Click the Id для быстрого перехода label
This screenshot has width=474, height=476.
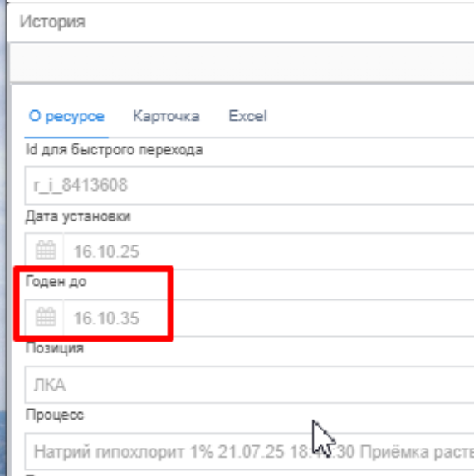point(114,149)
